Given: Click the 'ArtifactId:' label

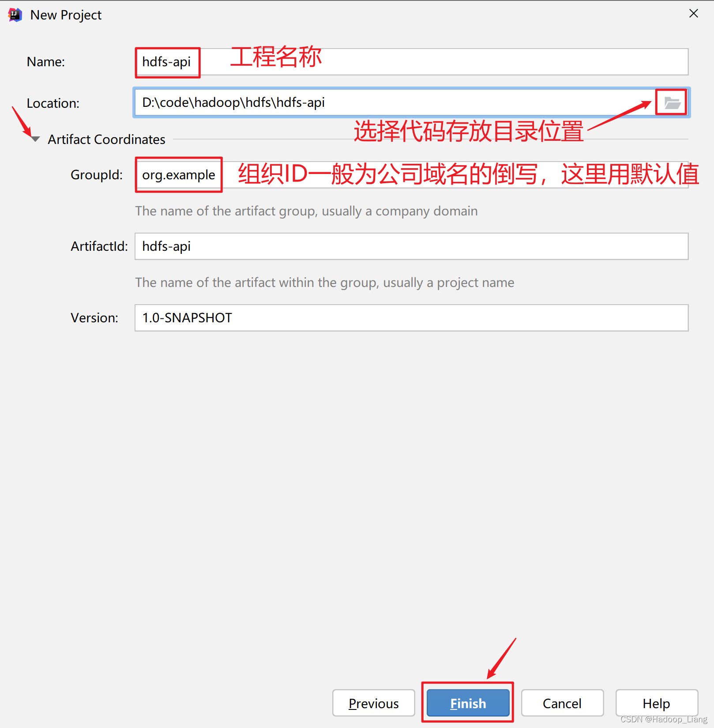Looking at the screenshot, I should pos(99,246).
